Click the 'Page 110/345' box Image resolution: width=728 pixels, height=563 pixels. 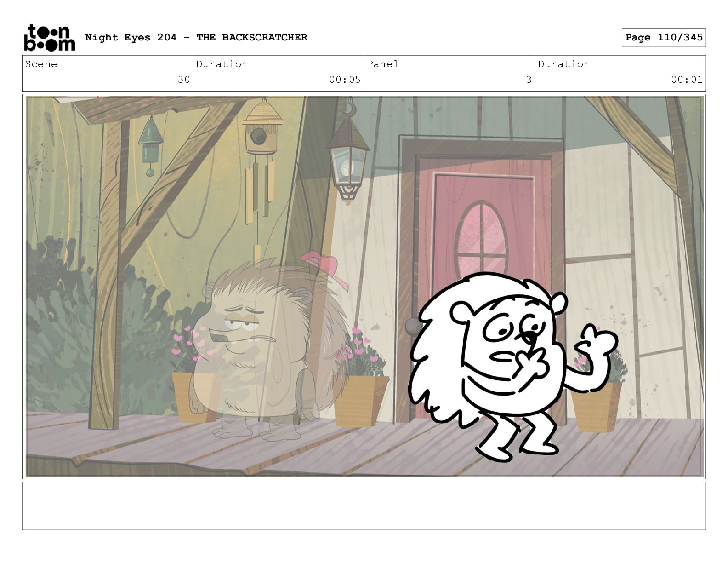[x=664, y=38]
